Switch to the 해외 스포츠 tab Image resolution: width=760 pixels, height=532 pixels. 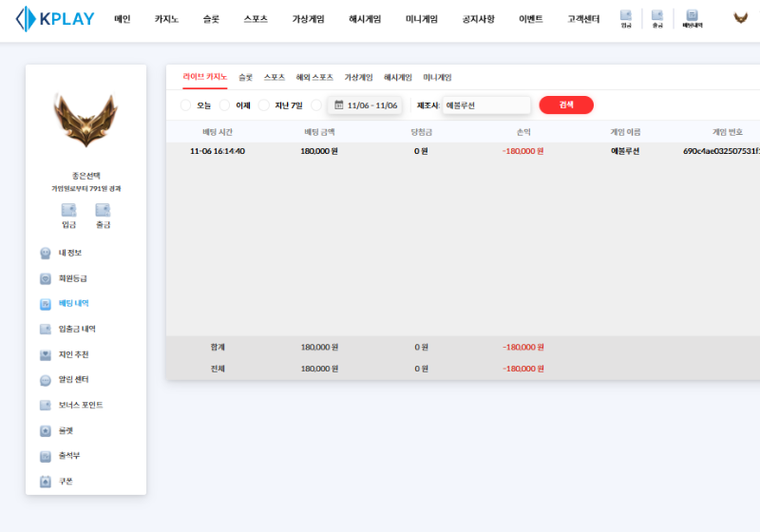click(314, 77)
